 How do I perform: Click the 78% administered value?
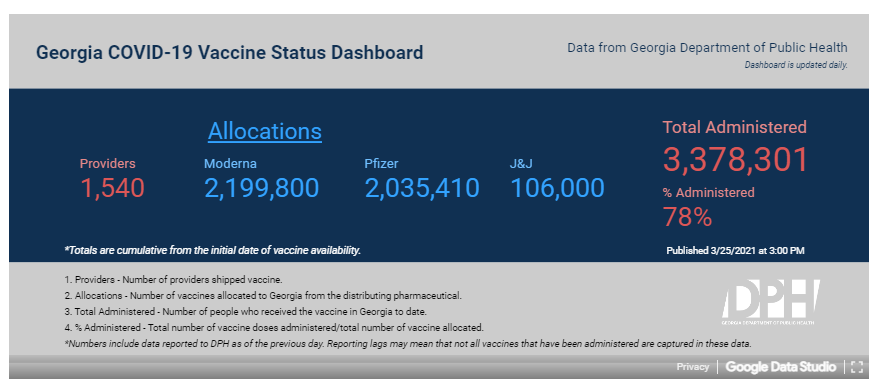point(687,217)
